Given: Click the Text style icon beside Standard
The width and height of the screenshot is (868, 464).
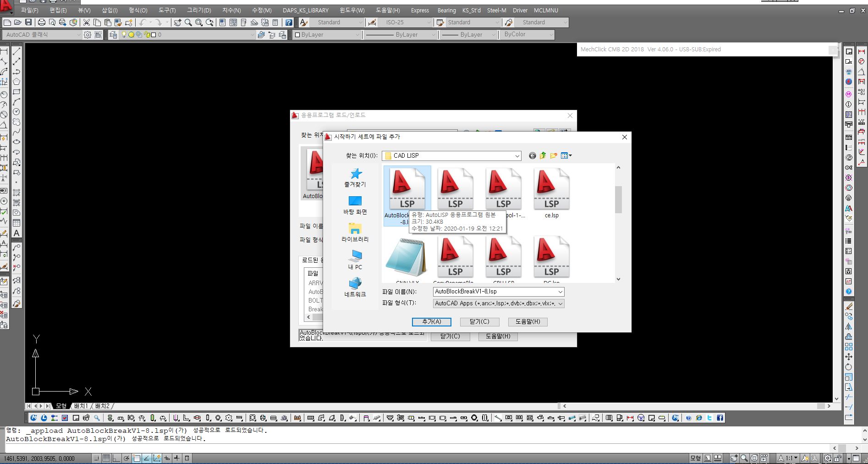Looking at the screenshot, I should (x=304, y=22).
